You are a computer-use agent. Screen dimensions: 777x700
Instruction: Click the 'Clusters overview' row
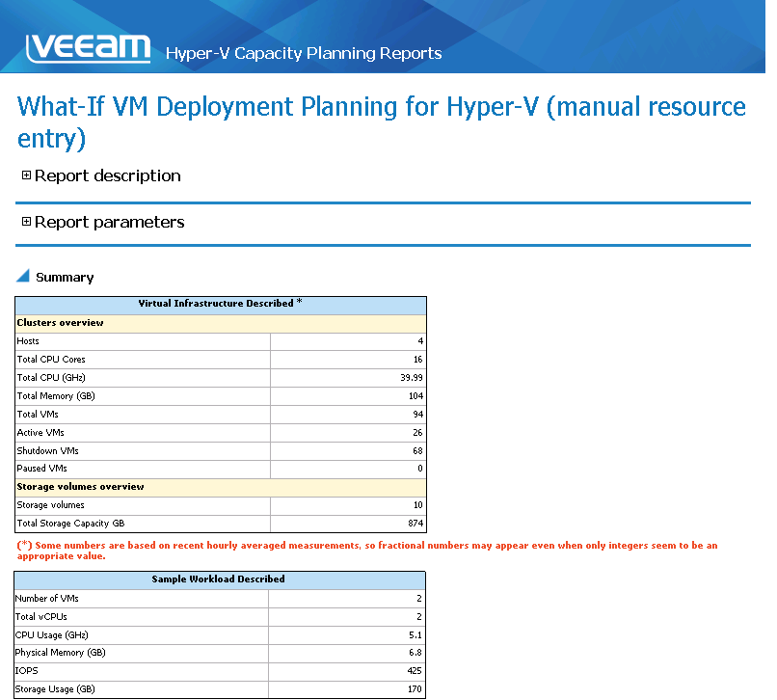(221, 323)
